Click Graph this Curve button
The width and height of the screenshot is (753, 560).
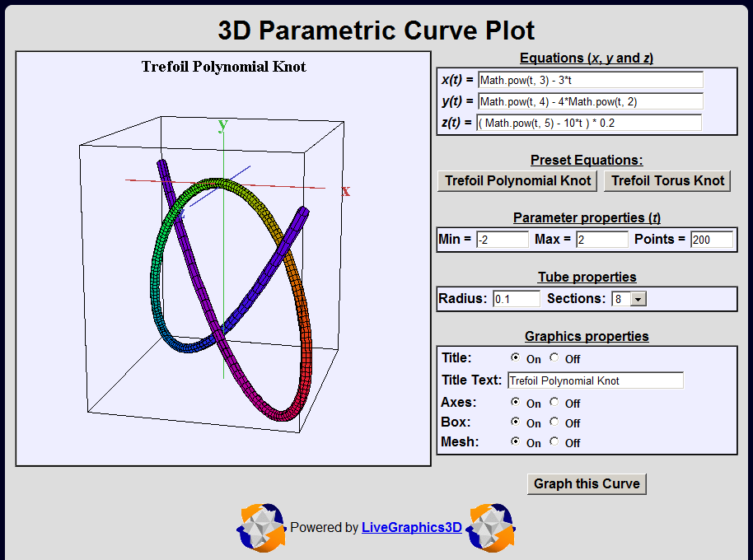pyautogui.click(x=587, y=483)
